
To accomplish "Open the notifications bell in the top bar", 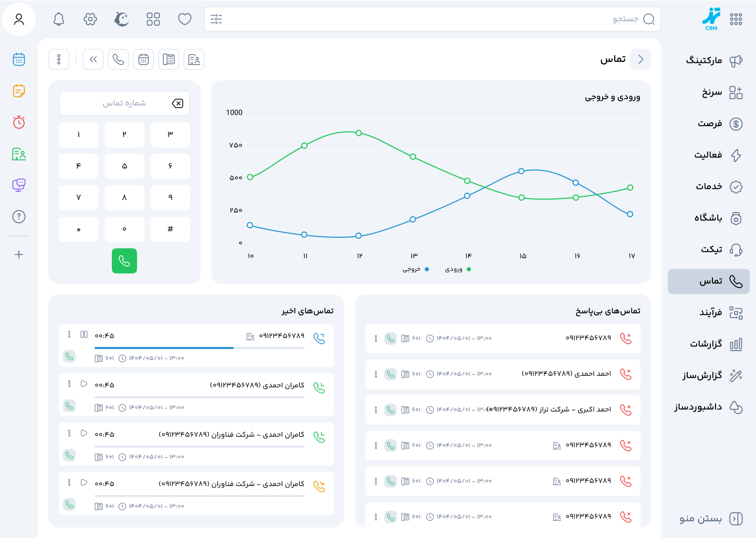I will coord(59,19).
